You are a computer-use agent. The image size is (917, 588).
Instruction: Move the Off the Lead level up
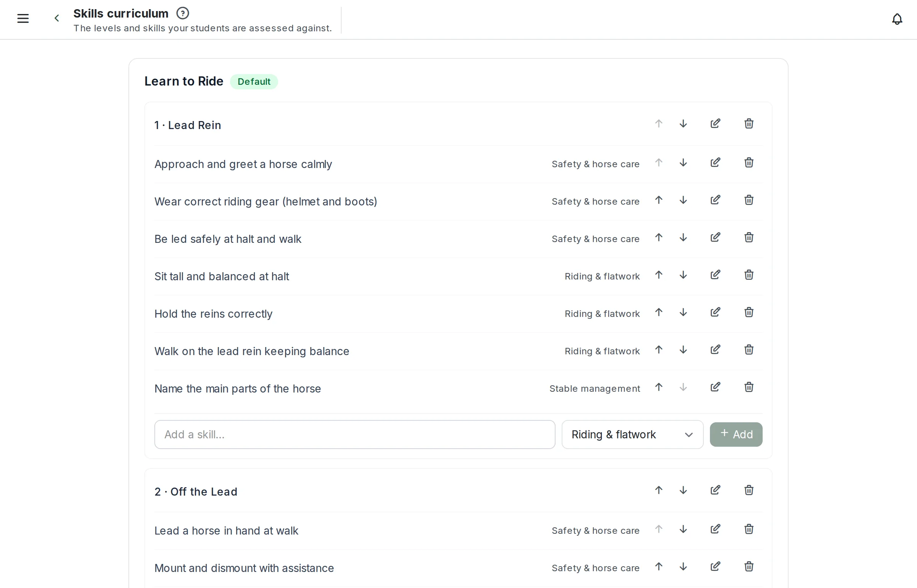coord(659,490)
